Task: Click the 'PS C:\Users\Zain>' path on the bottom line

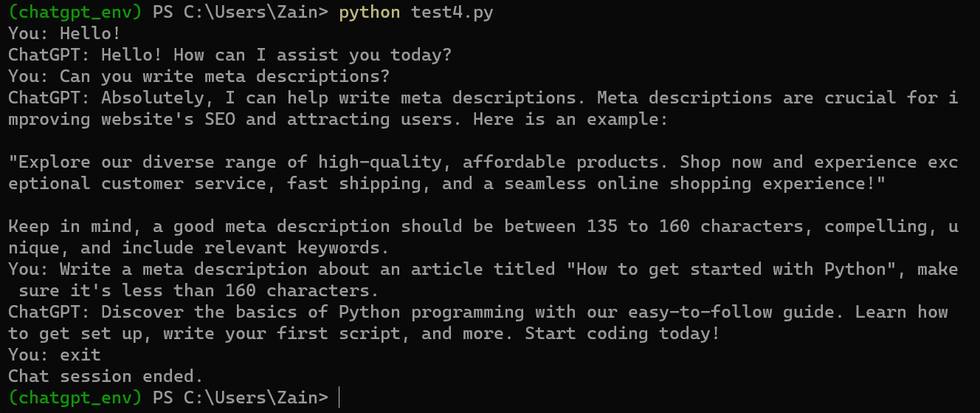Action: [241, 397]
